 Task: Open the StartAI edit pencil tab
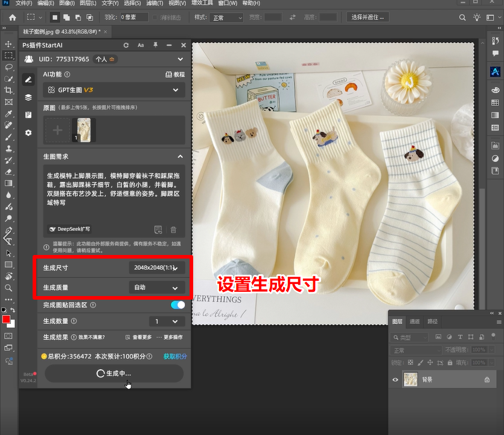[x=28, y=80]
